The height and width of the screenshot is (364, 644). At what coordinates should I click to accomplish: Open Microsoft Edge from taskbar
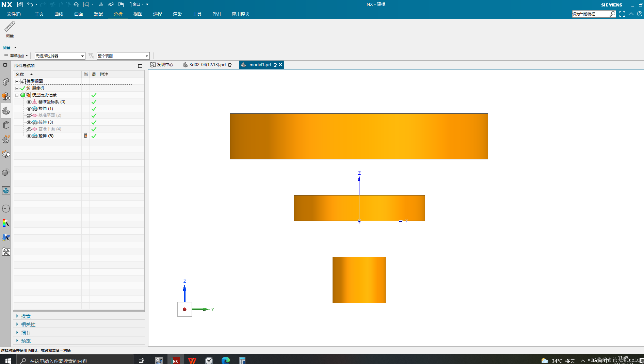(226, 360)
